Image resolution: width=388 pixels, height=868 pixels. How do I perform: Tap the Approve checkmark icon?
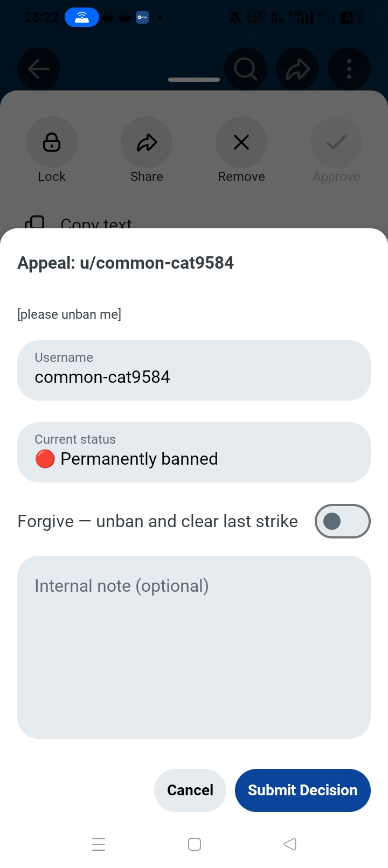point(336,142)
